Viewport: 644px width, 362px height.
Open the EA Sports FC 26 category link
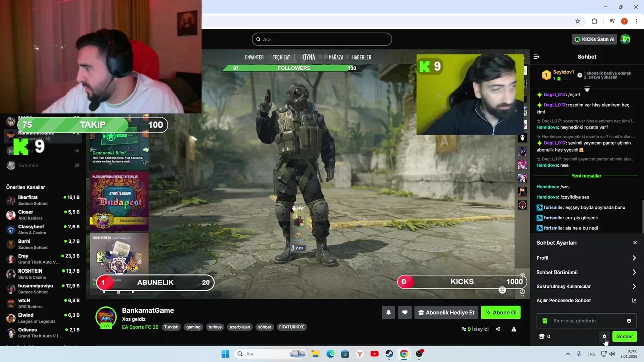140,327
